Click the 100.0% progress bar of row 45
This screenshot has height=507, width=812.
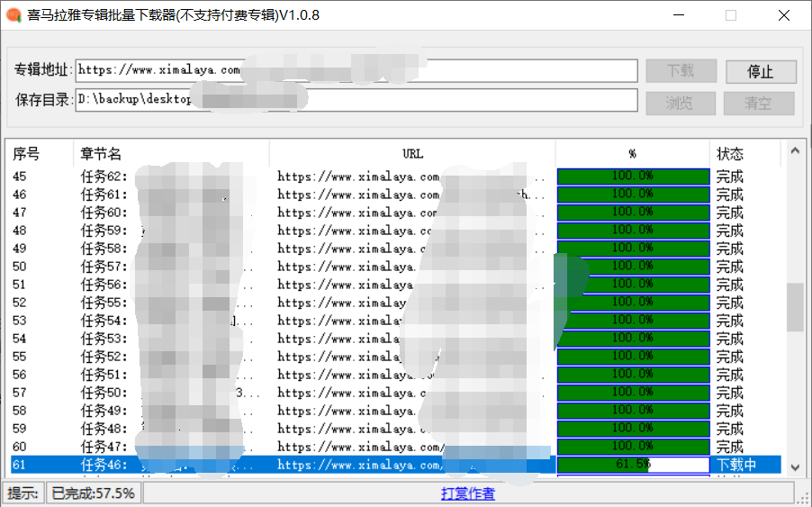tap(633, 177)
